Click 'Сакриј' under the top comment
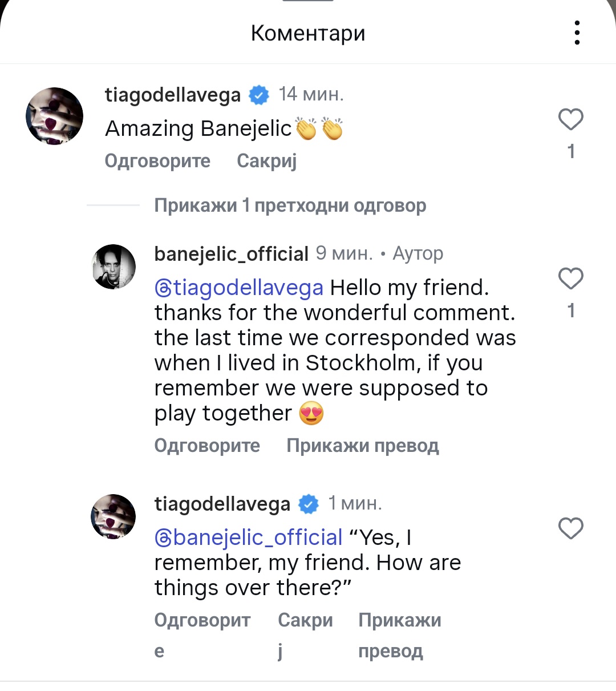The width and height of the screenshot is (616, 691). (267, 161)
